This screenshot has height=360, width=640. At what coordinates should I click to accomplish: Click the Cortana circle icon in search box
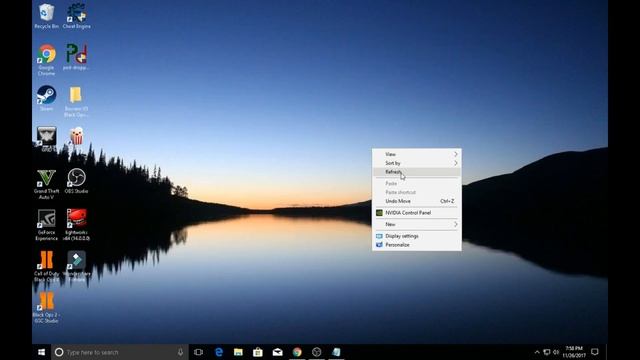59,352
